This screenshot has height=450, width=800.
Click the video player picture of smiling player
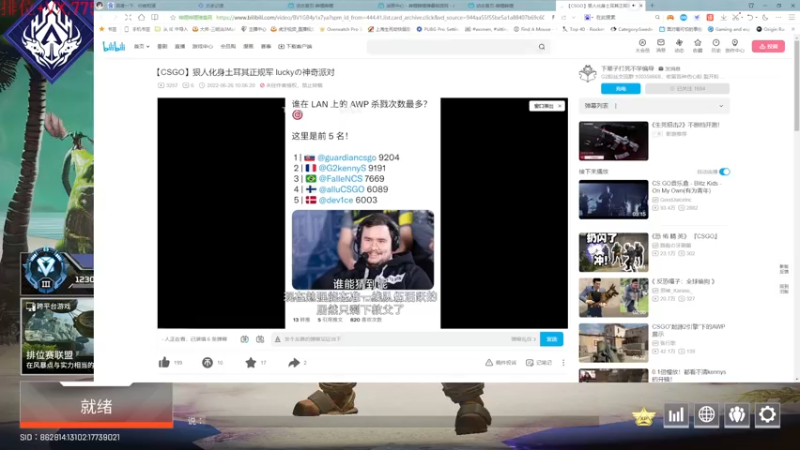[x=363, y=249]
